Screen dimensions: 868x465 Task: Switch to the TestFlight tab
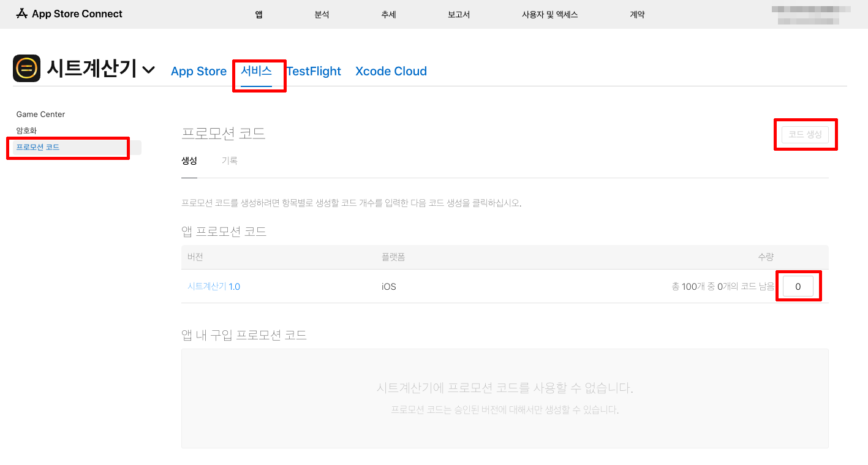click(314, 71)
